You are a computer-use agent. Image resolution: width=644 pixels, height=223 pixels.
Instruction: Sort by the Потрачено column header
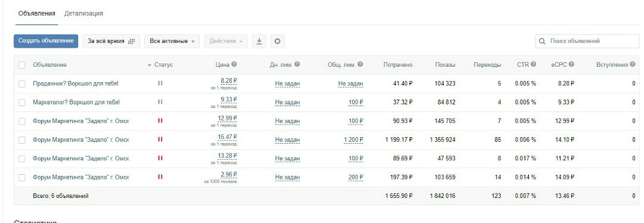pyautogui.click(x=398, y=65)
